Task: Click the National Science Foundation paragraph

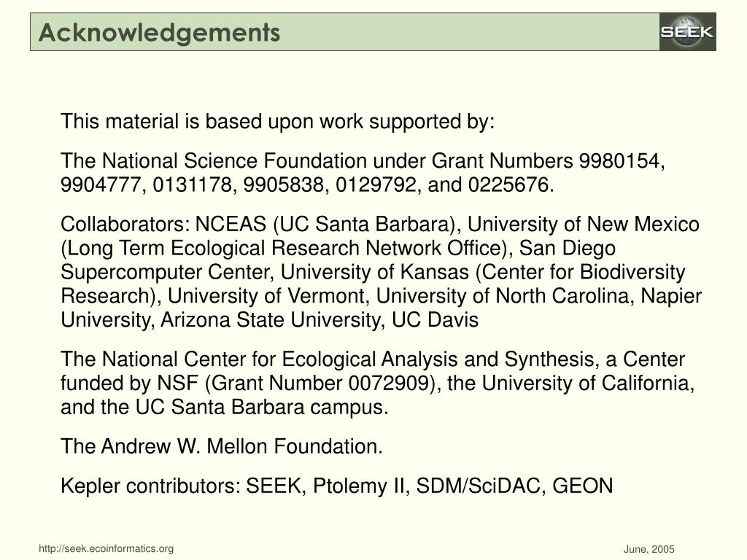Action: point(363,172)
